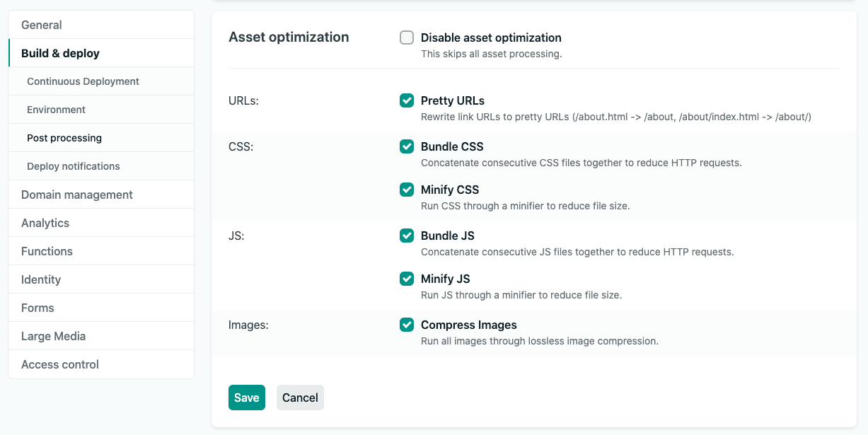Image resolution: width=868 pixels, height=435 pixels.
Task: Open the Environment subsection
Action: 101,110
